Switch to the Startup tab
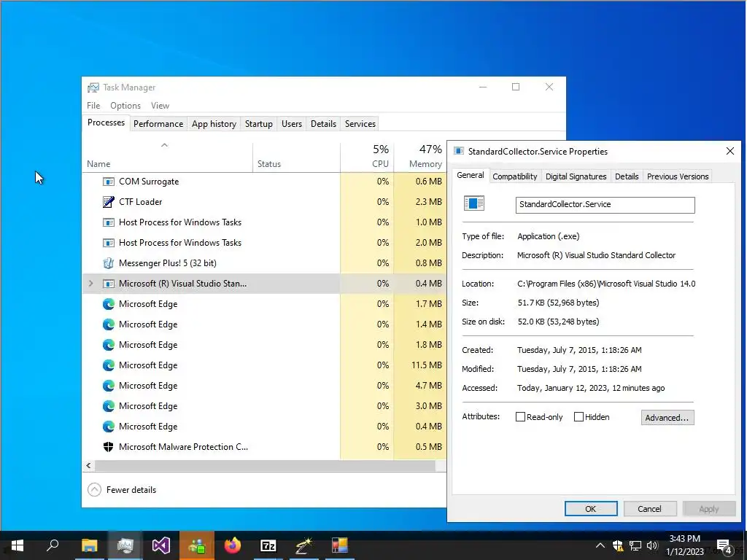 click(x=259, y=124)
